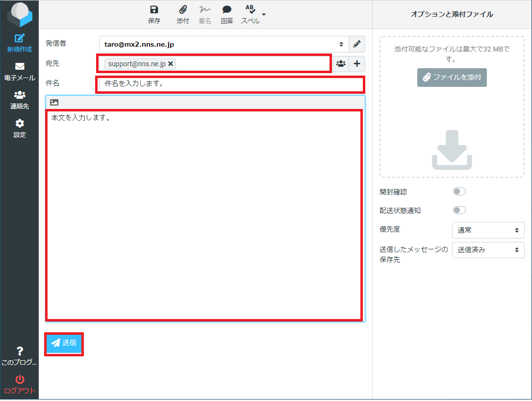Click the plus icon next to recipient field
The width and height of the screenshot is (532, 401).
click(x=357, y=63)
